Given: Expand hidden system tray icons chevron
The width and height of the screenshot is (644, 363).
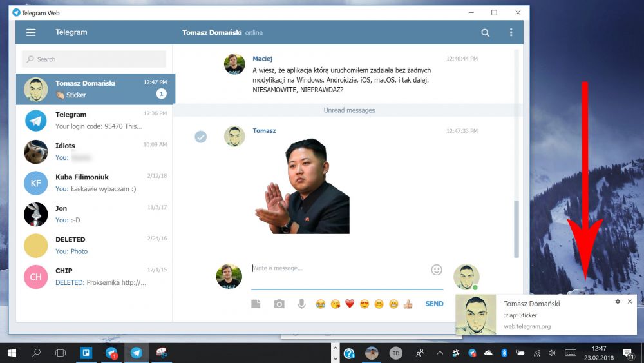Looking at the screenshot, I should coord(440,353).
